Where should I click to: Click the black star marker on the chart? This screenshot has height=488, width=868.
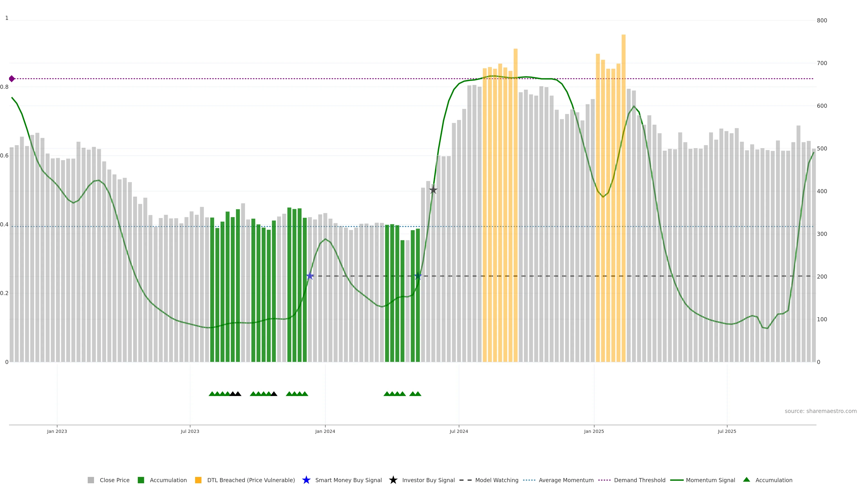(x=433, y=190)
